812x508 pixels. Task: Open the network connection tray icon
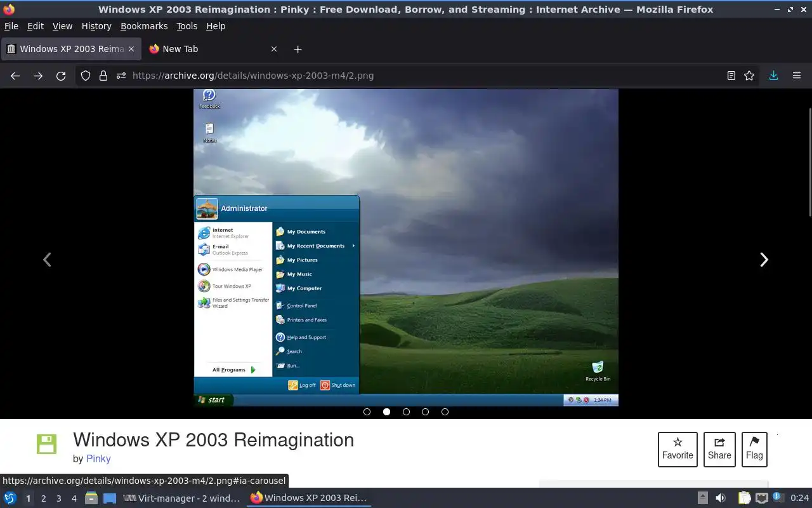(761, 498)
